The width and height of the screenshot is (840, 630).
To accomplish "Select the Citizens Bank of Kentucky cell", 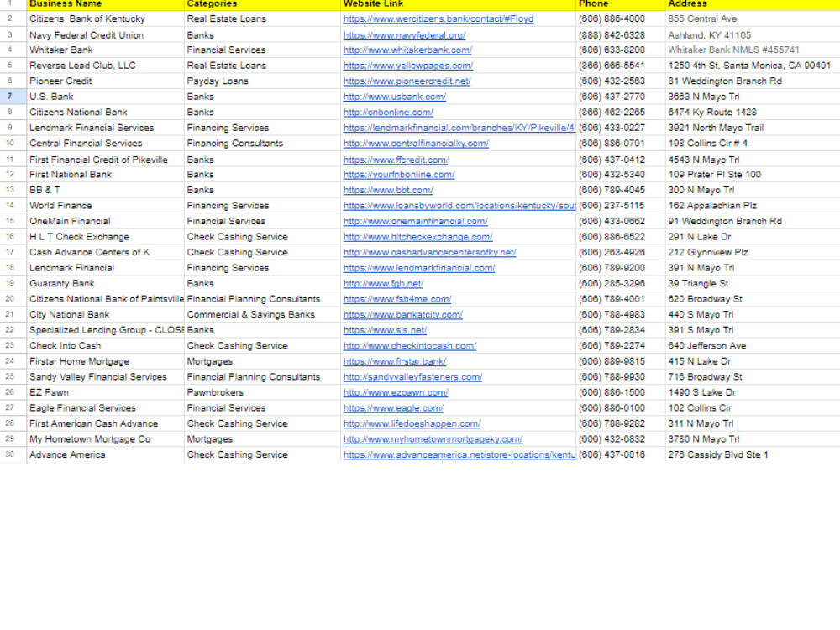I will 106,18.
